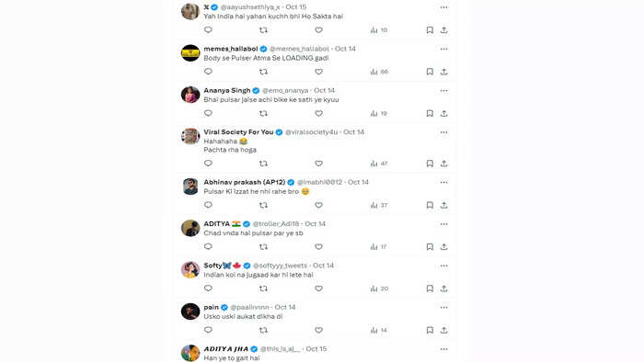This screenshot has width=644, height=362.
Task: Retweet Ananya Singh's comment
Action: tap(263, 113)
